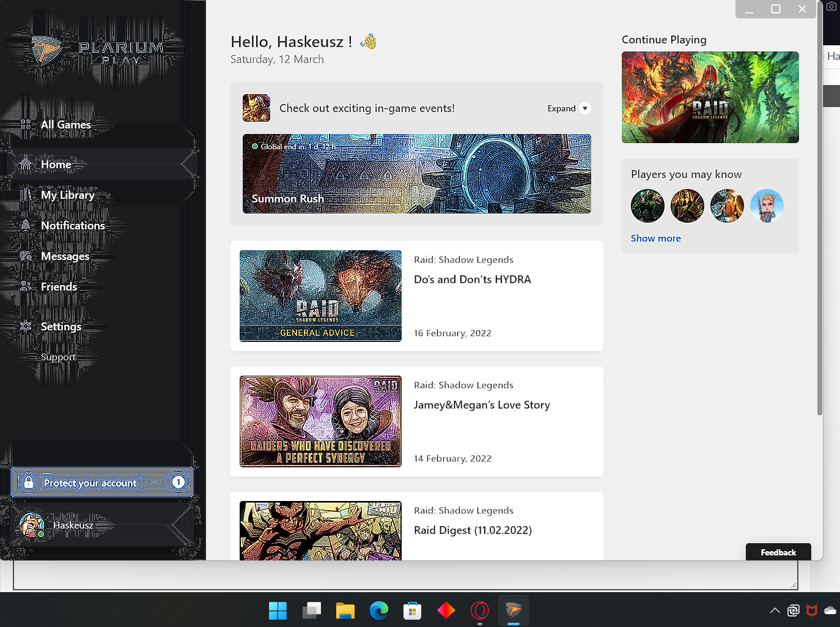Click the Show more players link
The height and width of the screenshot is (627, 840).
pos(656,239)
